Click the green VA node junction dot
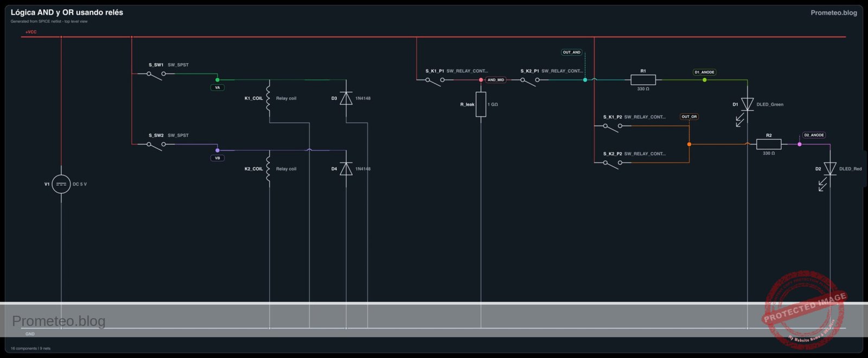The width and height of the screenshot is (868, 358). (218, 80)
